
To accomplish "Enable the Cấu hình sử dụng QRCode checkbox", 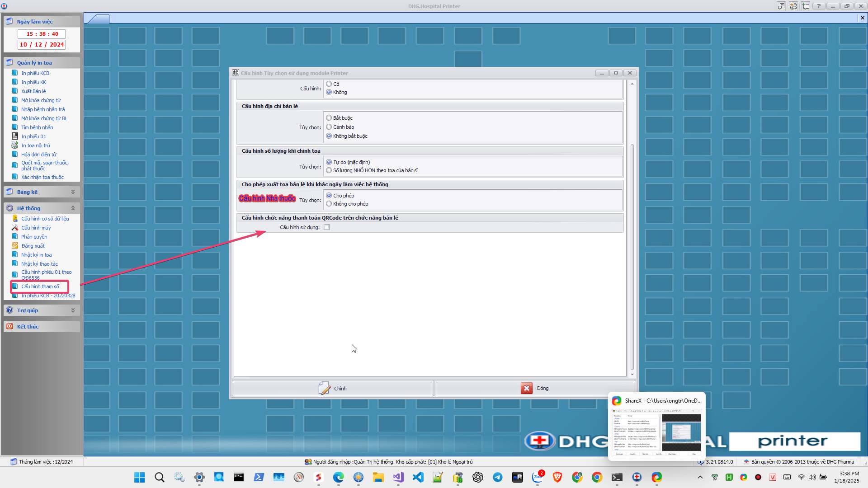I will (327, 227).
